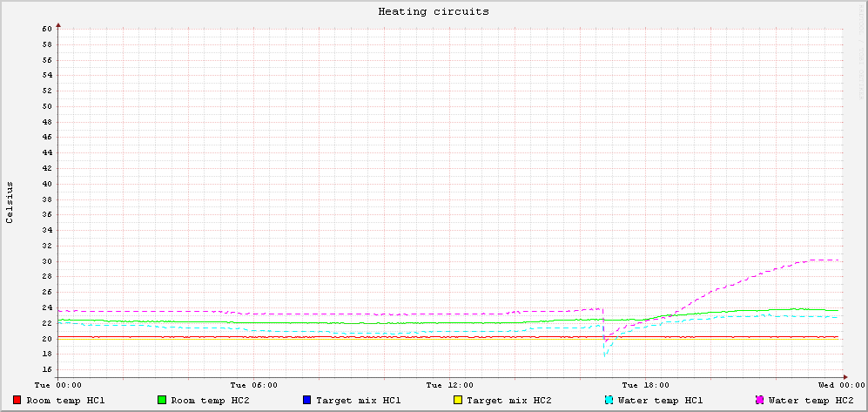Click the lowest dip of the cyan line

pyautogui.click(x=604, y=355)
